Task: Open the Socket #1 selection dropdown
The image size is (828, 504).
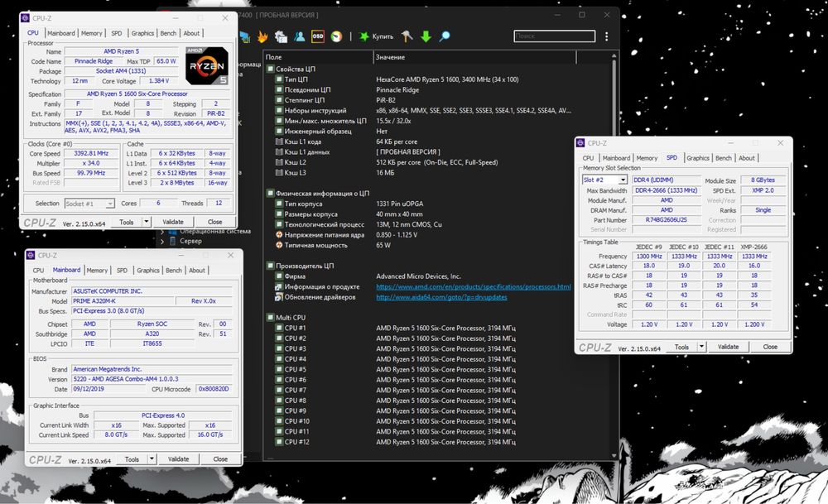Action: tap(109, 204)
